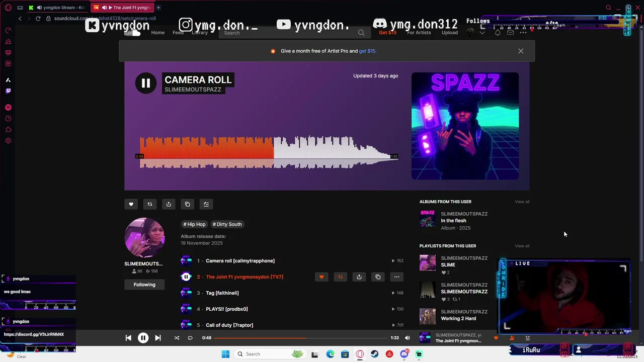This screenshot has height=362, width=644.
Task: Play Call of duty [7raptor] track
Action: click(229, 325)
